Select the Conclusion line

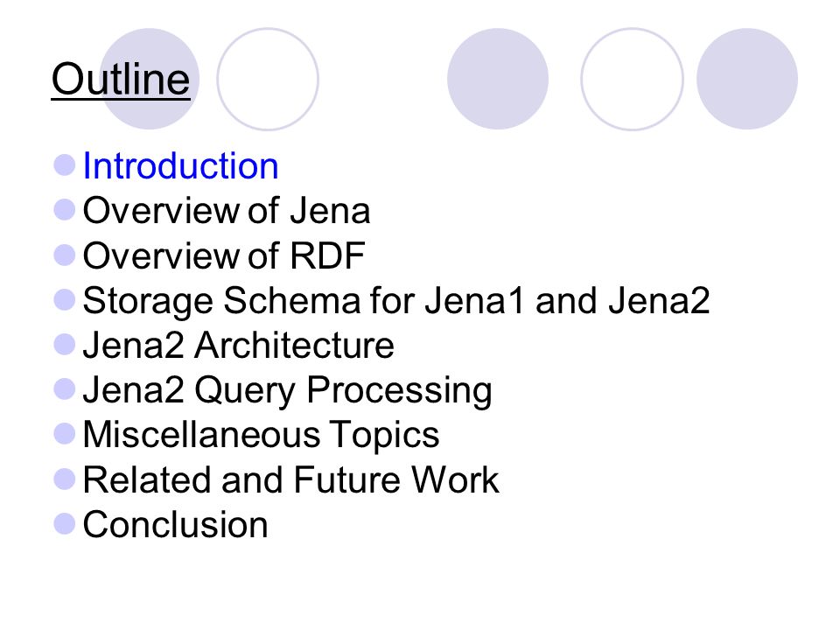click(175, 524)
